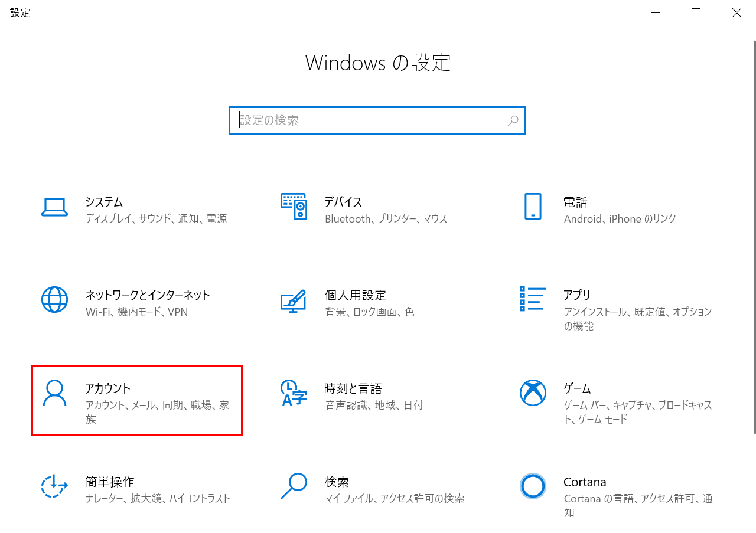Click text アカウント、メール、同期、職場、家族
Viewport: 756px width, 533px height.
pos(157,412)
